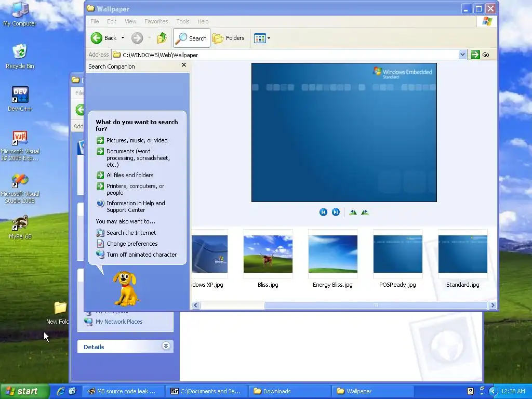Expand hidden tray icons arrow
Viewport: 532px width, 399px height.
(x=494, y=391)
